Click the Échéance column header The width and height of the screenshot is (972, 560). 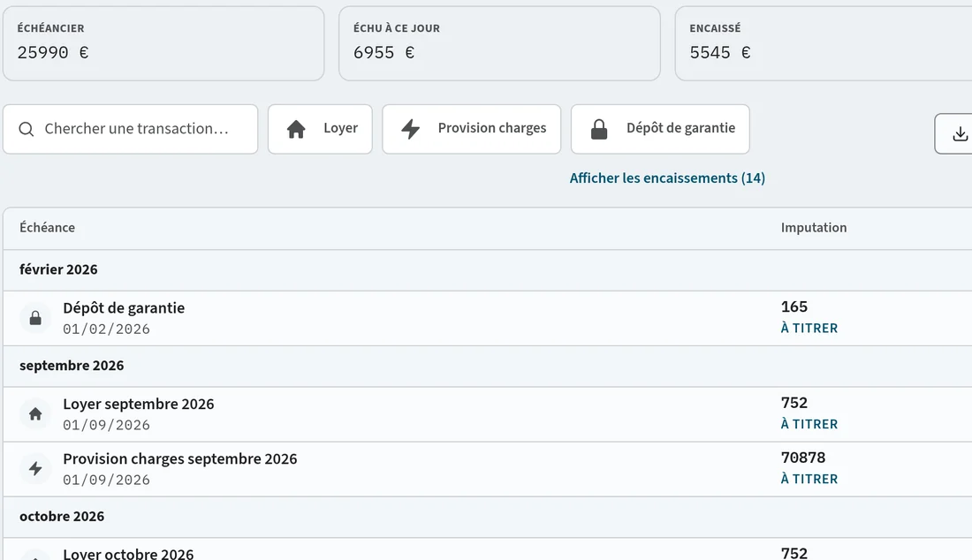coord(47,227)
